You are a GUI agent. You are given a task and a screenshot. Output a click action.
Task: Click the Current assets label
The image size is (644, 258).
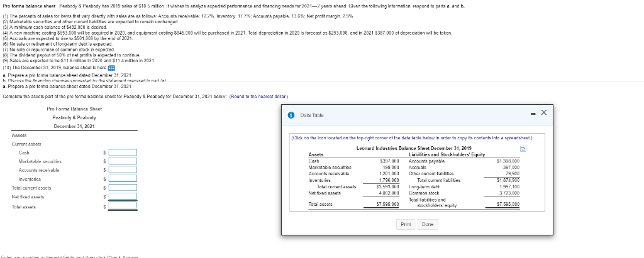[26, 144]
